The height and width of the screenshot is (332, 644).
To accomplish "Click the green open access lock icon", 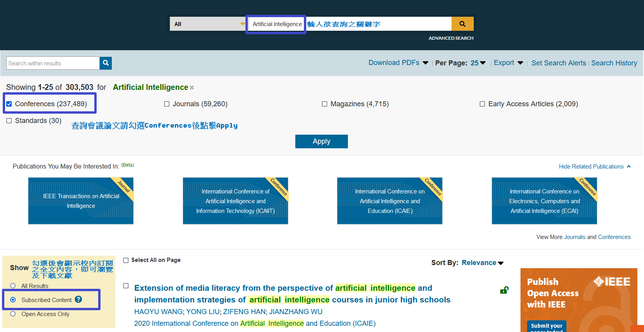I will tap(504, 290).
